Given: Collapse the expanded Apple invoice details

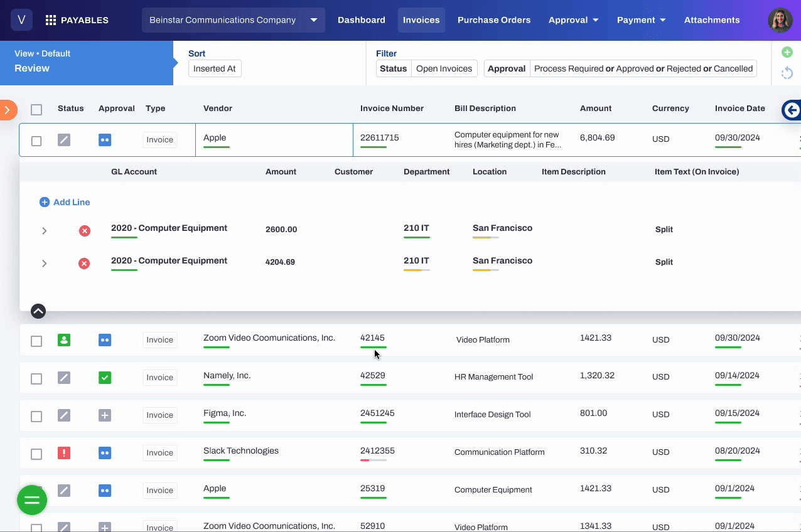Looking at the screenshot, I should [x=38, y=311].
